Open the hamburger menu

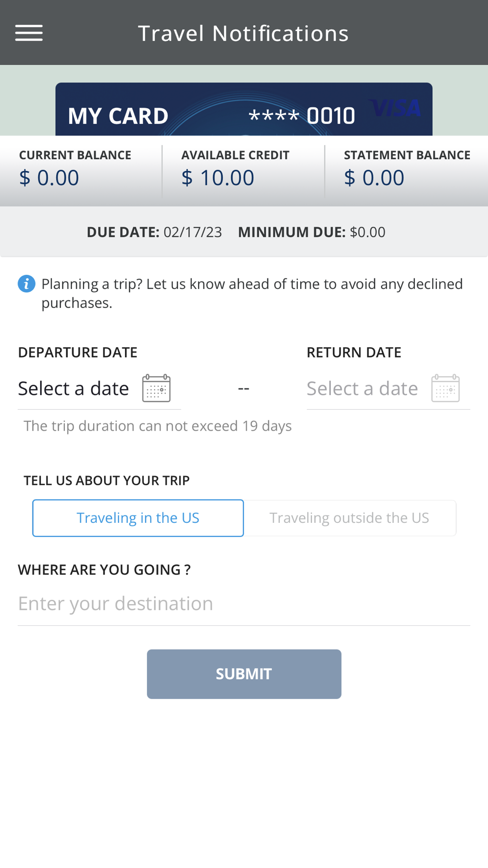[x=29, y=33]
